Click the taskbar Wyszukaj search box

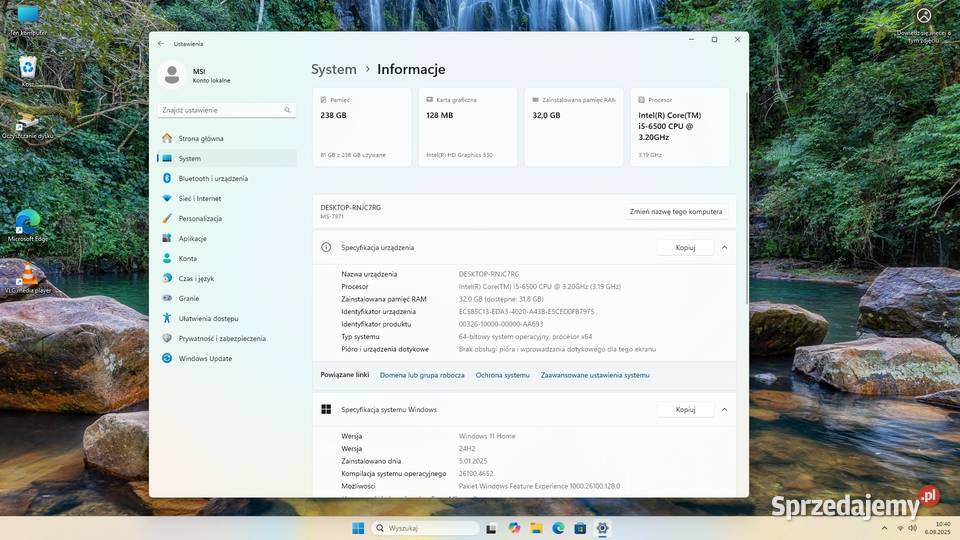pyautogui.click(x=426, y=528)
